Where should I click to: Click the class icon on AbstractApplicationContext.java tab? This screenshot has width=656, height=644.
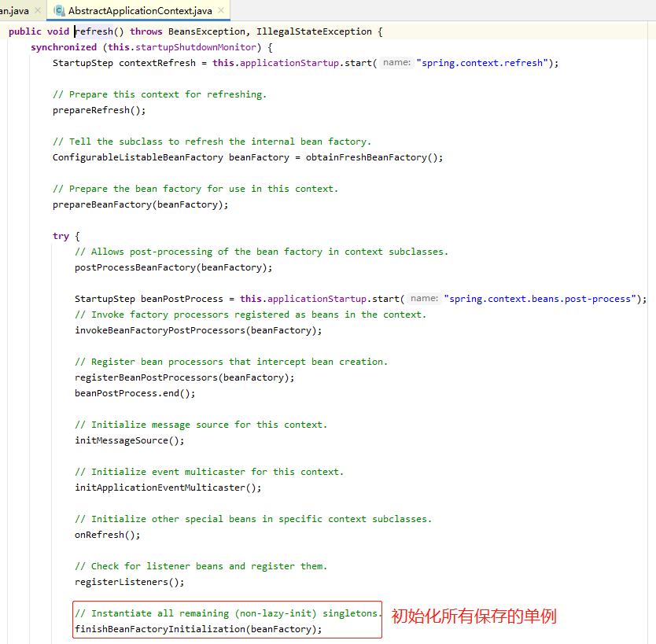pos(60,10)
